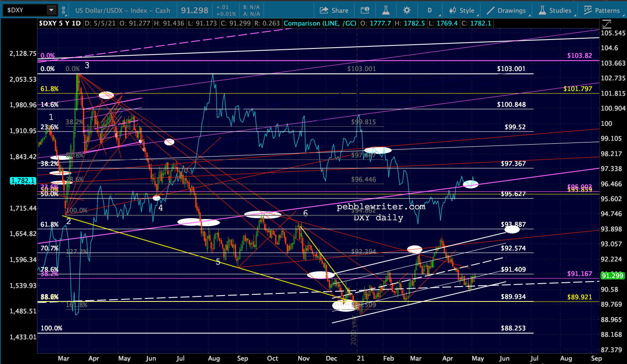627x364 pixels.
Task: Click the Comparison (LINE, /GC) label
Action: click(x=320, y=23)
